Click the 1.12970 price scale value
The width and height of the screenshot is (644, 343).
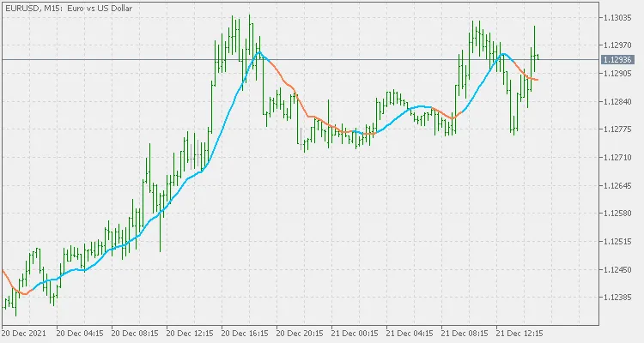[x=618, y=45]
